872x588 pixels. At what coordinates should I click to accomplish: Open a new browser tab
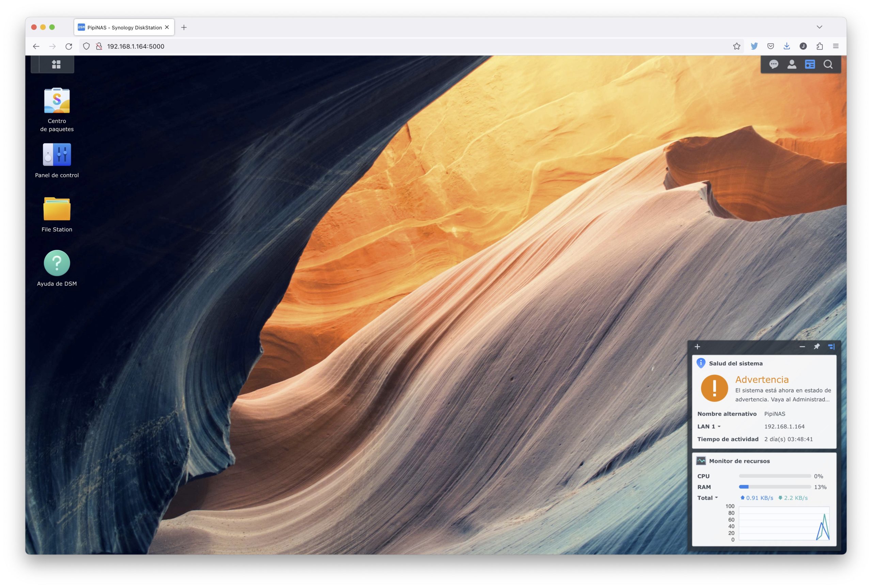(184, 27)
